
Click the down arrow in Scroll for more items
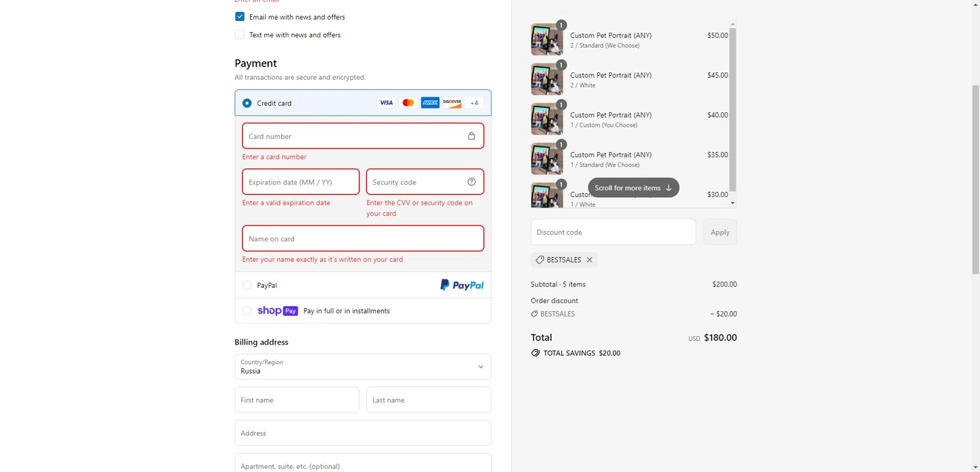pyautogui.click(x=668, y=188)
